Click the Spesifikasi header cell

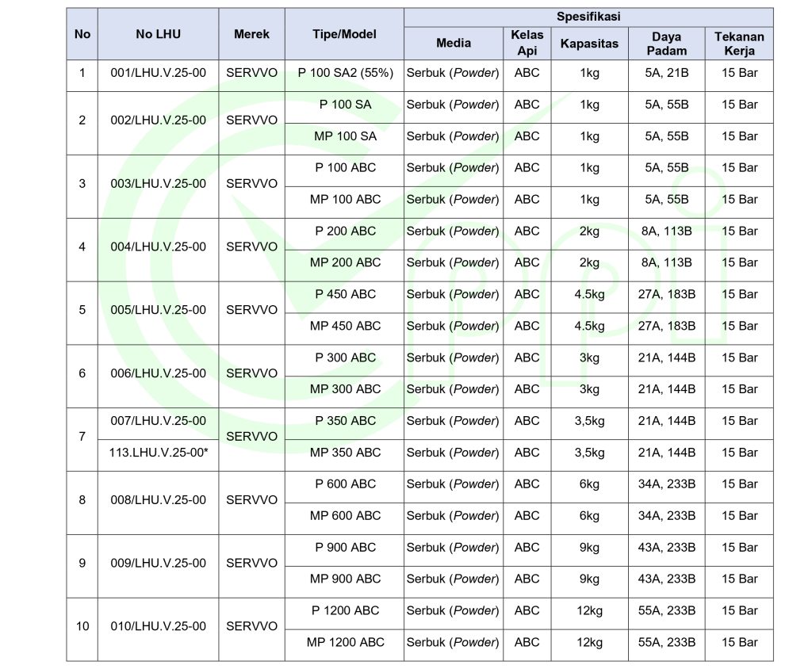click(588, 17)
